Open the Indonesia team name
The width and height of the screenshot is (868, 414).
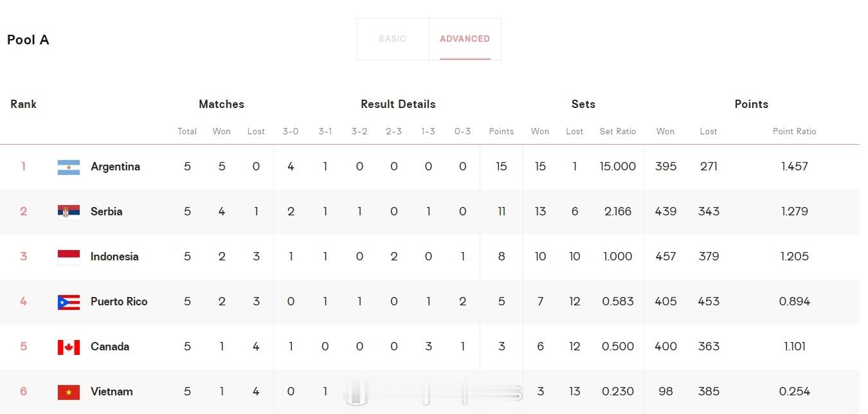tap(114, 256)
